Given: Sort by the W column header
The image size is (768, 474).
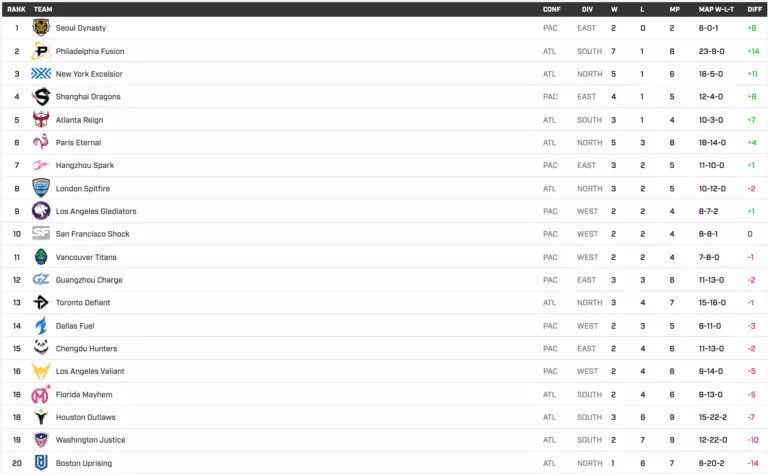Looking at the screenshot, I should click(614, 9).
